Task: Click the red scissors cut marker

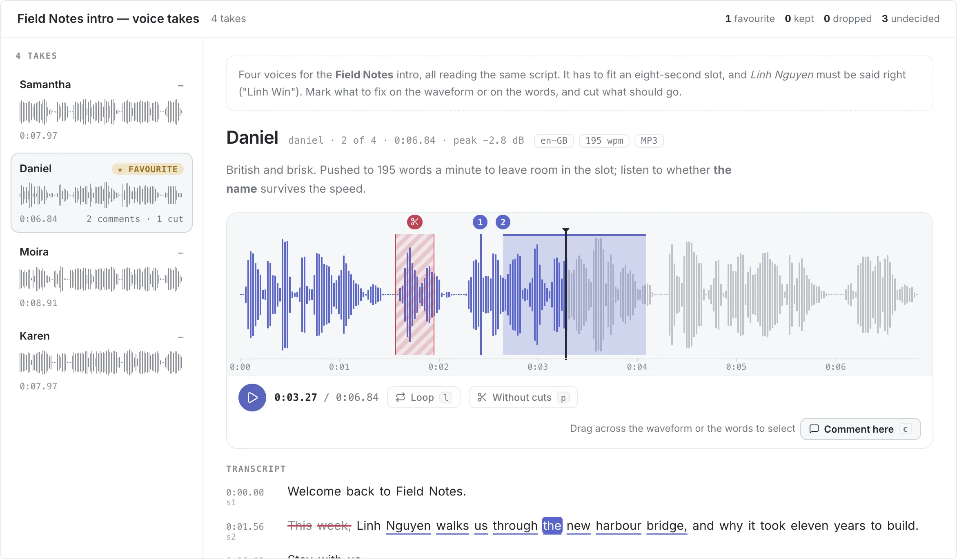Action: tap(414, 222)
